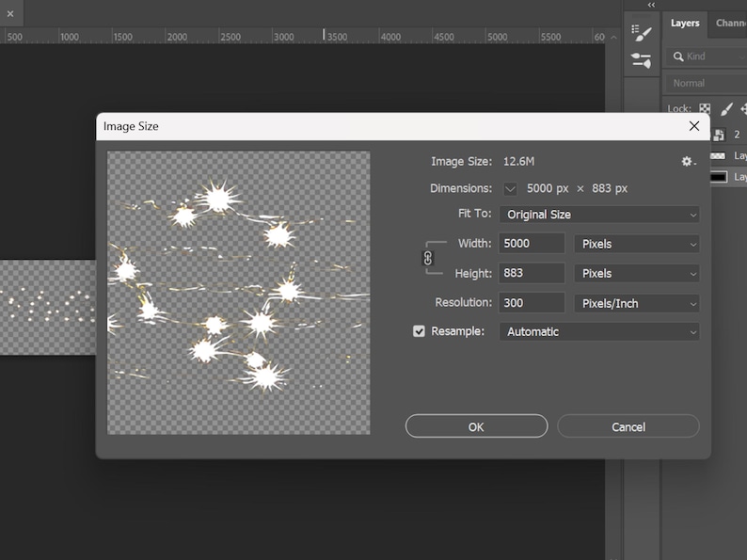
Task: Click the image preview in the dialog
Action: tap(239, 293)
